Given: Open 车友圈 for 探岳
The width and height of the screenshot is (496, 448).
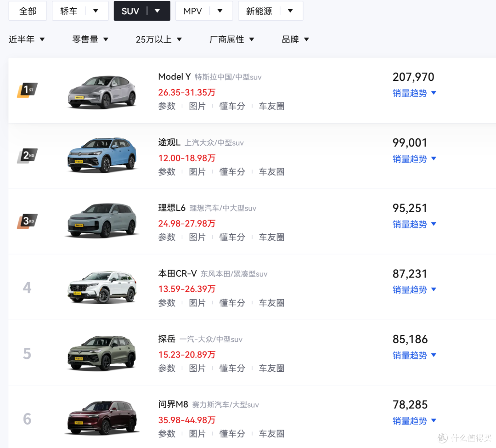Looking at the screenshot, I should coord(271,368).
